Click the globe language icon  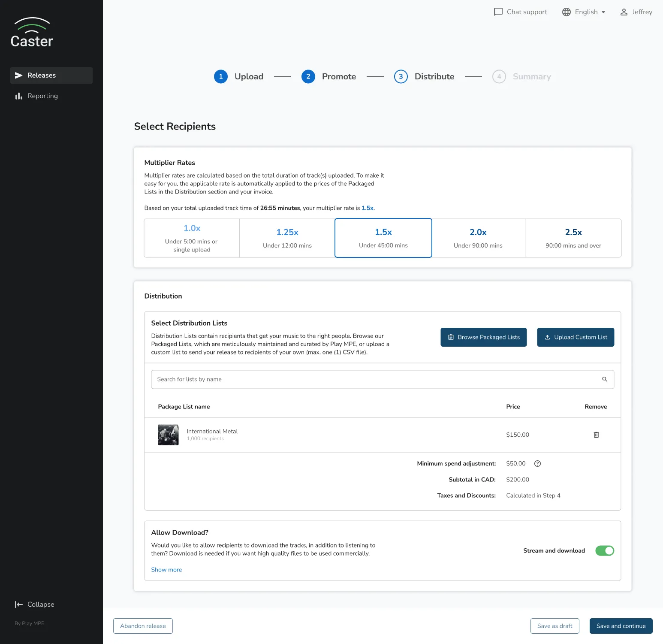click(x=566, y=12)
